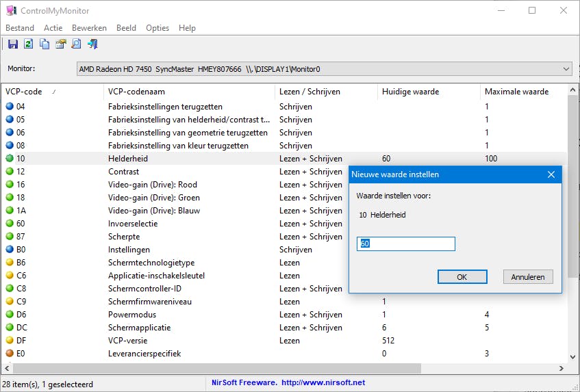
Task: Visit the nirsoft.net link
Action: click(322, 383)
